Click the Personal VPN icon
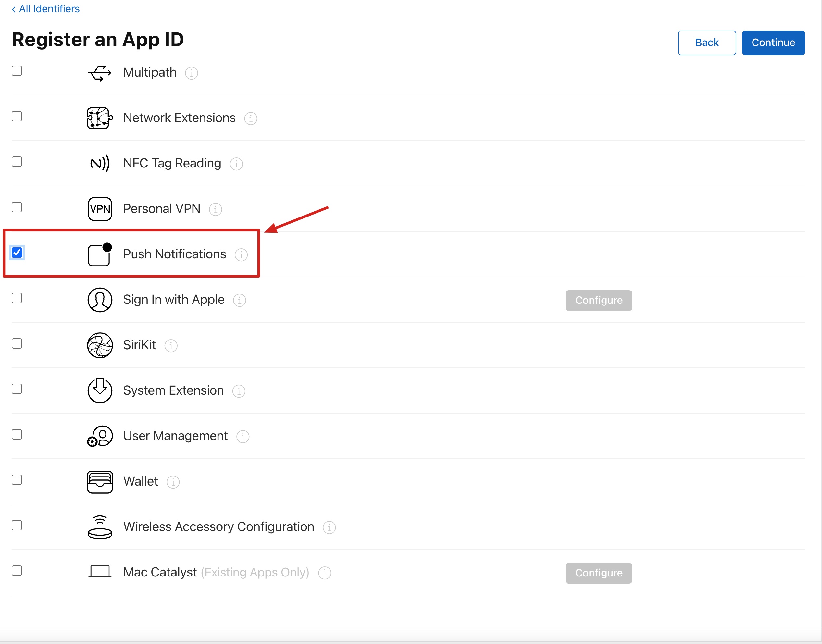 click(x=100, y=209)
